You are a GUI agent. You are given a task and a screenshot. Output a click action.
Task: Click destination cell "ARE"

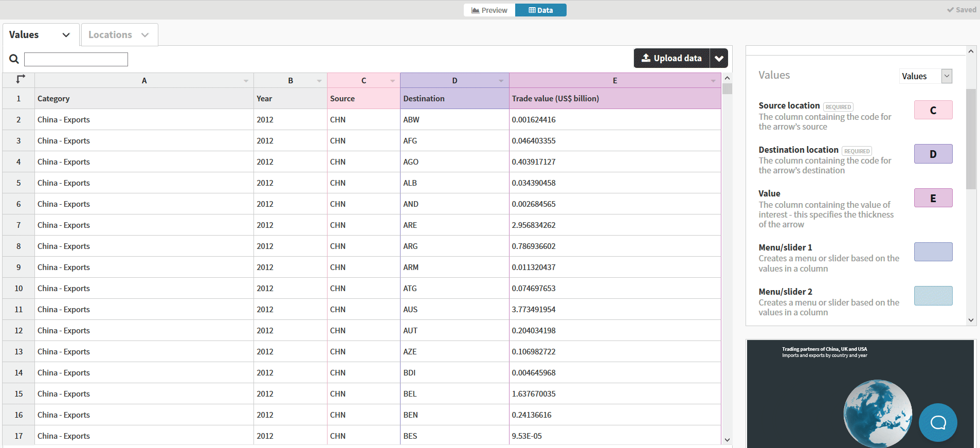click(455, 225)
